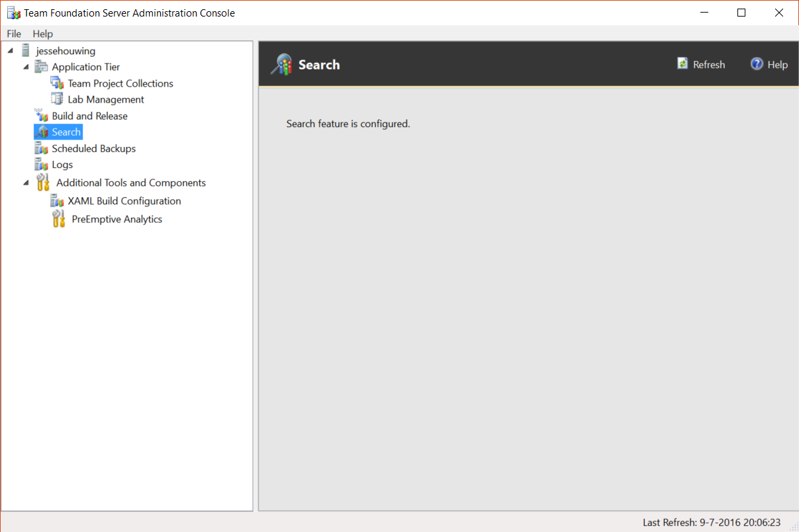Click the Search node magnifier icon
This screenshot has height=532, width=799.
click(42, 132)
